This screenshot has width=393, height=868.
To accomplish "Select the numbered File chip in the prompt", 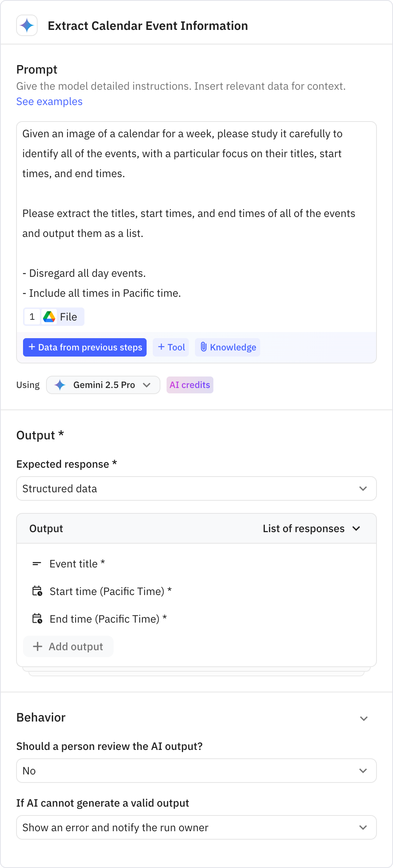I will click(53, 317).
